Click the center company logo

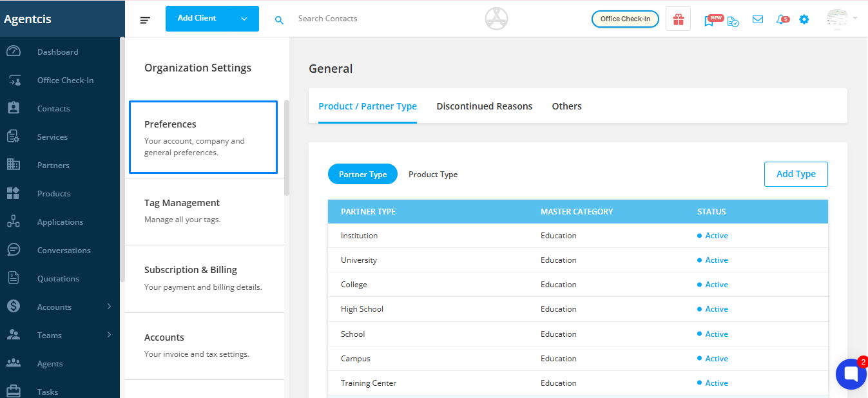coord(496,19)
